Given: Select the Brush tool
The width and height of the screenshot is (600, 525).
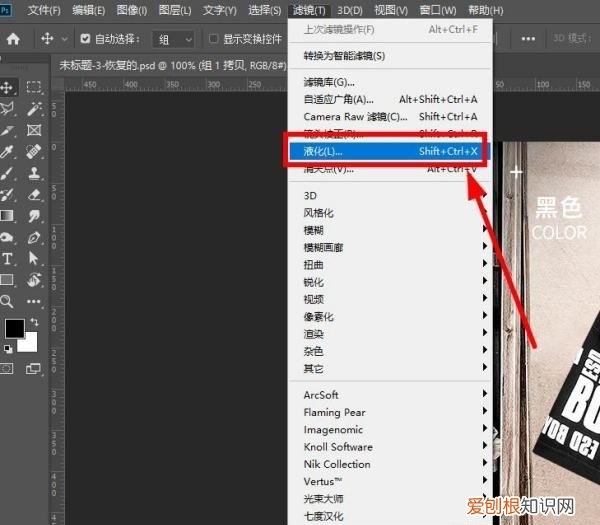Looking at the screenshot, I should (7, 173).
